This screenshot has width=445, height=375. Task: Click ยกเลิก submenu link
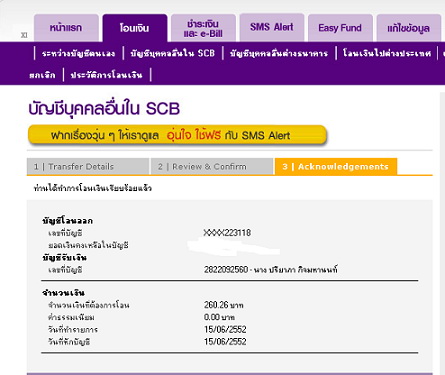point(42,75)
